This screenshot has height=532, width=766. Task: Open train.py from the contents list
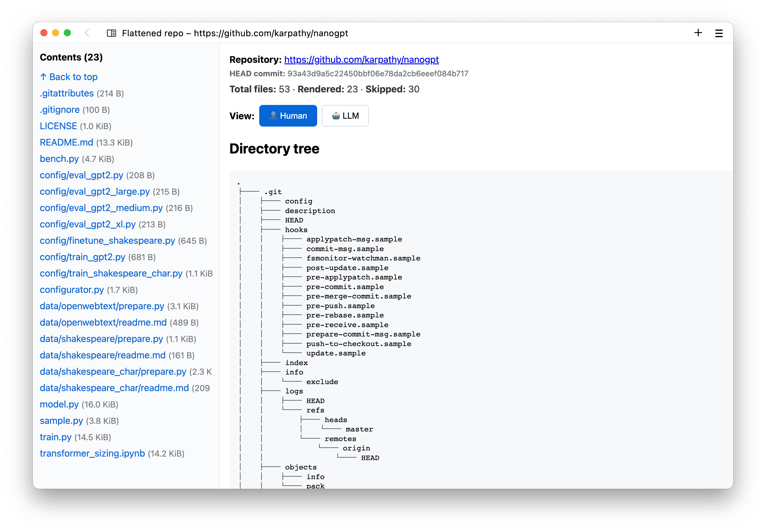tap(55, 437)
